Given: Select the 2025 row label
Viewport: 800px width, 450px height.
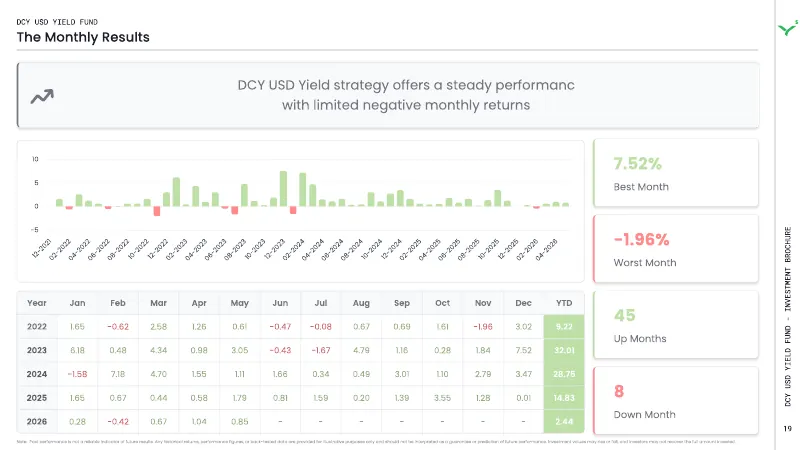Looking at the screenshot, I should pos(37,398).
